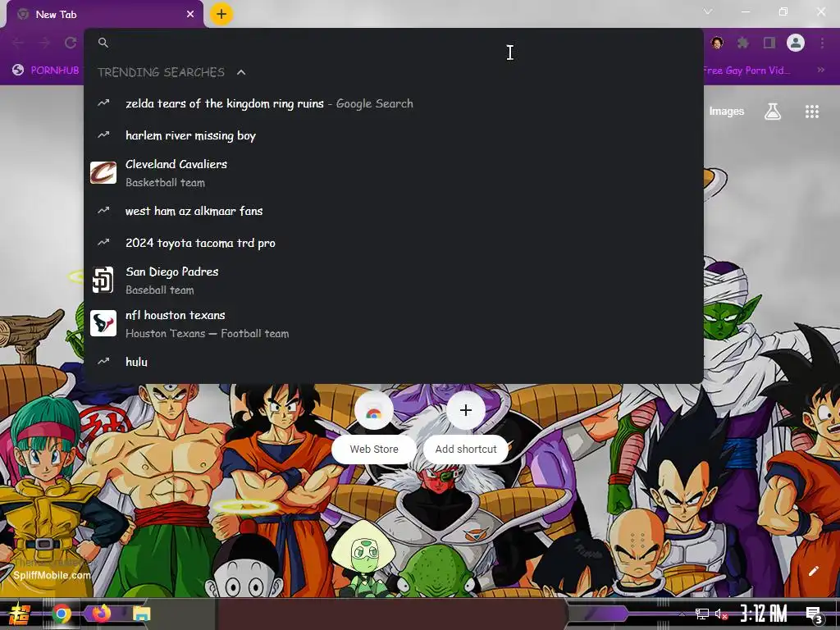Select the hulu trending suggestion
This screenshot has height=630, width=840.
coord(394,362)
